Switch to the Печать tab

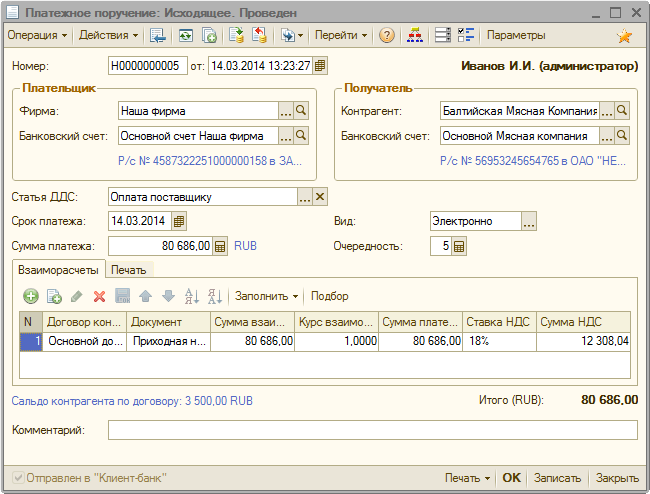[129, 269]
